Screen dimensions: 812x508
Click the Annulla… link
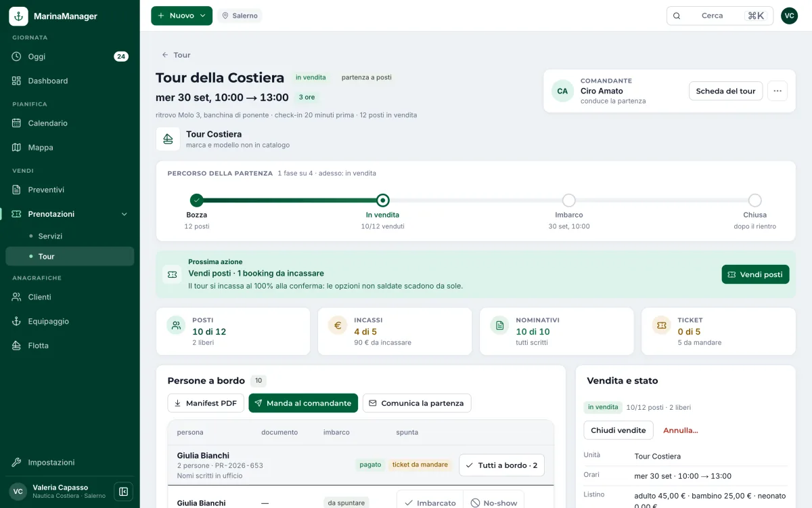click(680, 430)
